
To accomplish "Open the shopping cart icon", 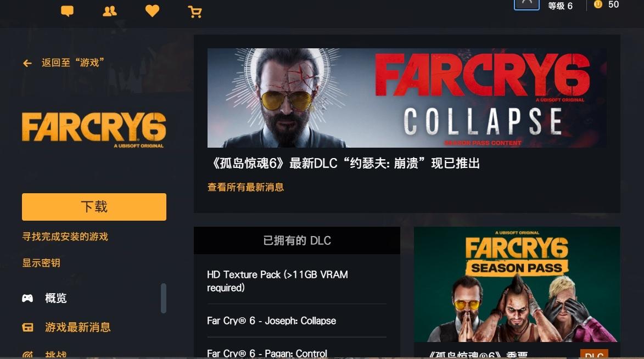I will coord(195,12).
